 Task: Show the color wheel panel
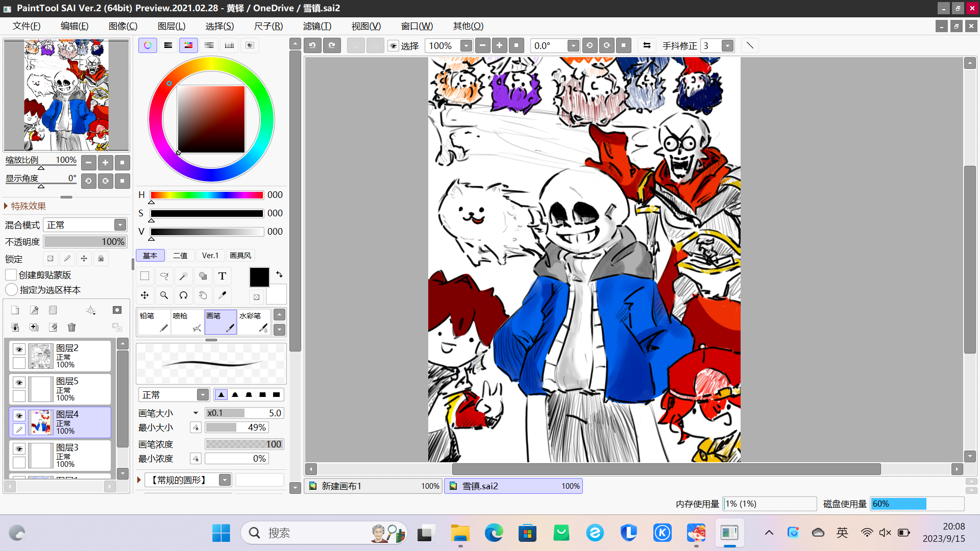148,45
